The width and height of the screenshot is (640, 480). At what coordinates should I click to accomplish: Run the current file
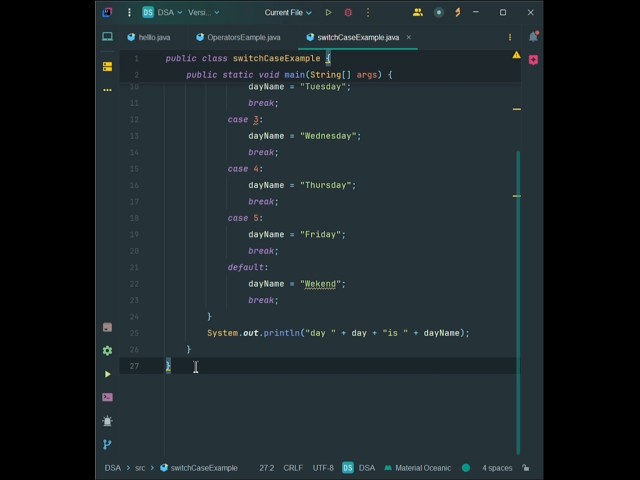click(329, 13)
